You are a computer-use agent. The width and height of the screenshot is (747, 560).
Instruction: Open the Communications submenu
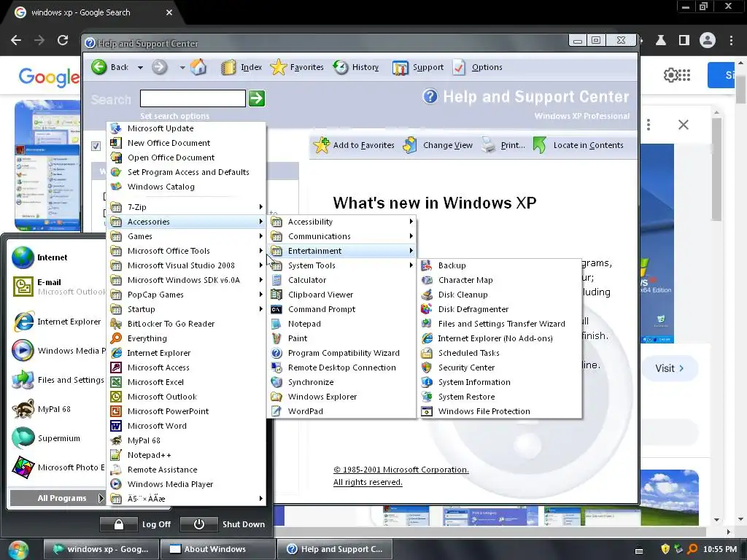coord(341,236)
